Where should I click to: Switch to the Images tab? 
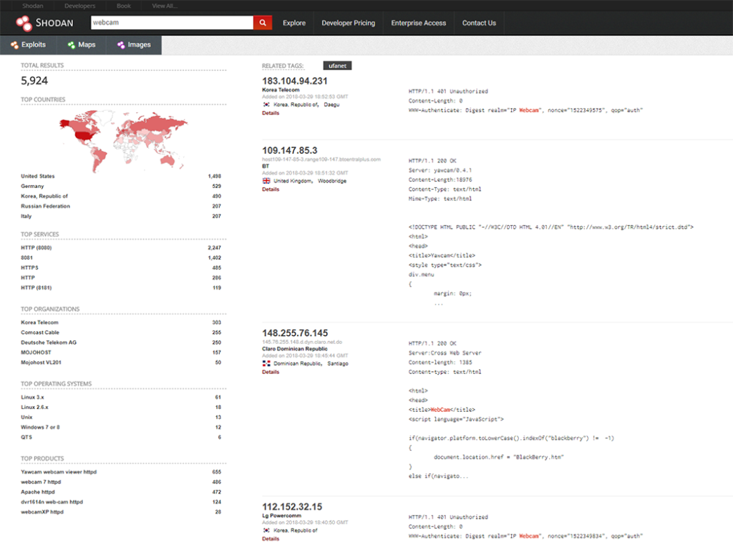pos(134,45)
